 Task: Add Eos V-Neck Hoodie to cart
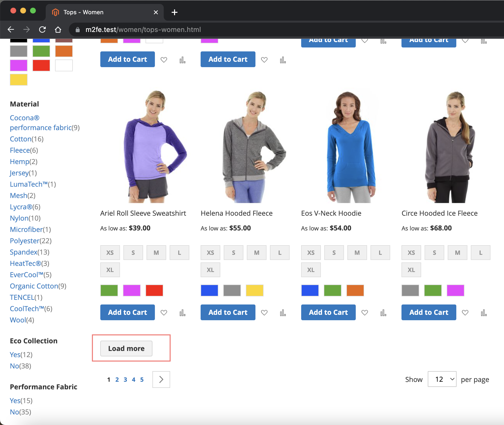328,312
